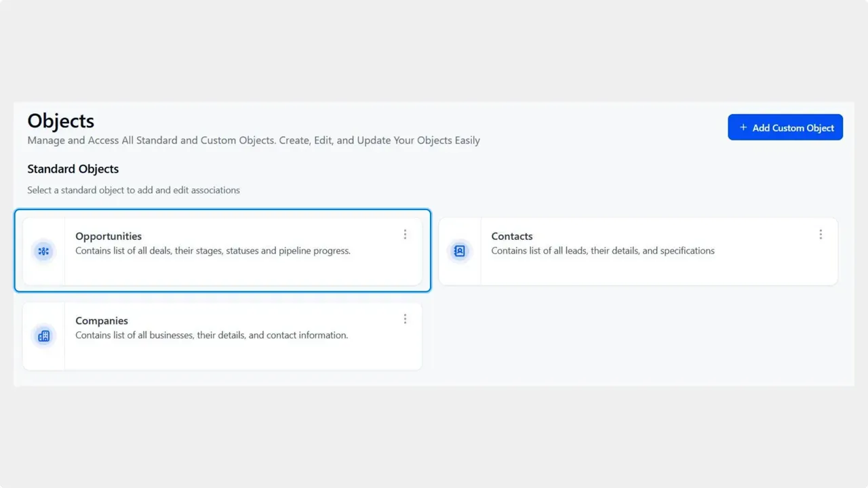The height and width of the screenshot is (488, 868).
Task: Open the Opportunities three-dot options menu
Action: click(x=405, y=234)
